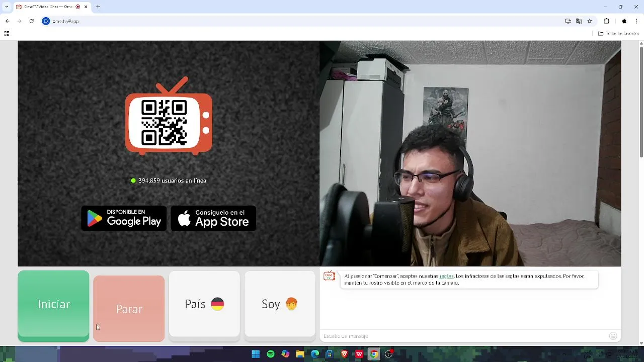Image resolution: width=644 pixels, height=362 pixels.
Task: Click the address bar URL
Action: click(66, 21)
